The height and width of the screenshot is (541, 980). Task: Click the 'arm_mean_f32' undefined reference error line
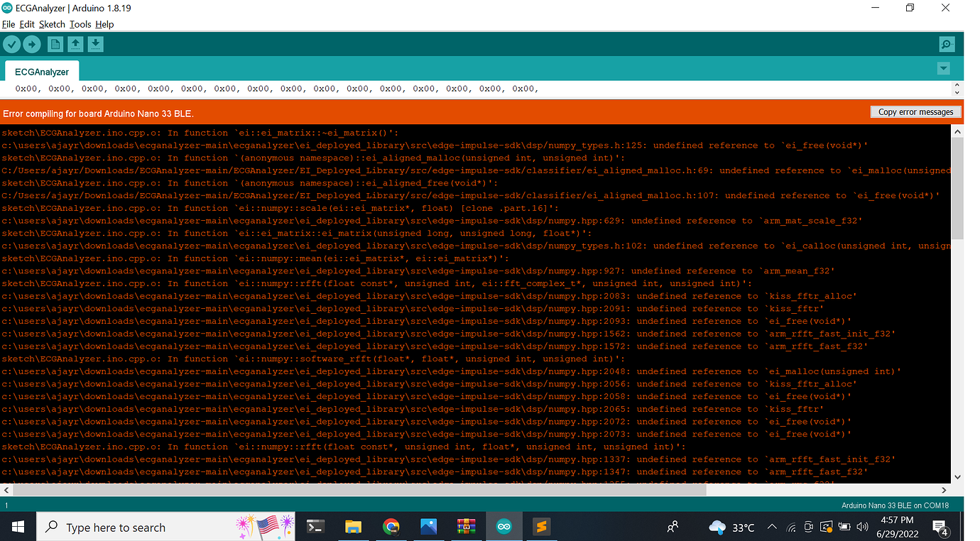coord(418,271)
